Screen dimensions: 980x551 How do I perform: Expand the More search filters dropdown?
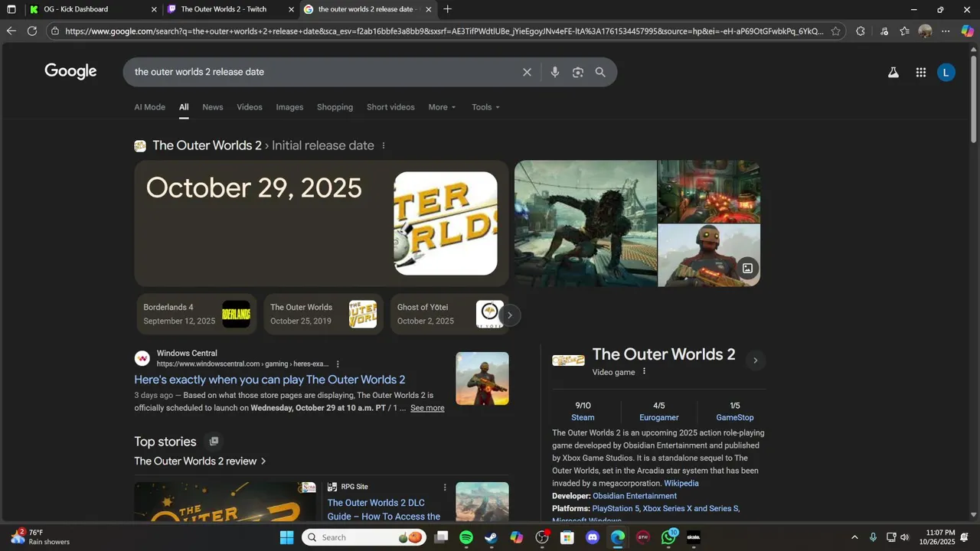(x=442, y=107)
